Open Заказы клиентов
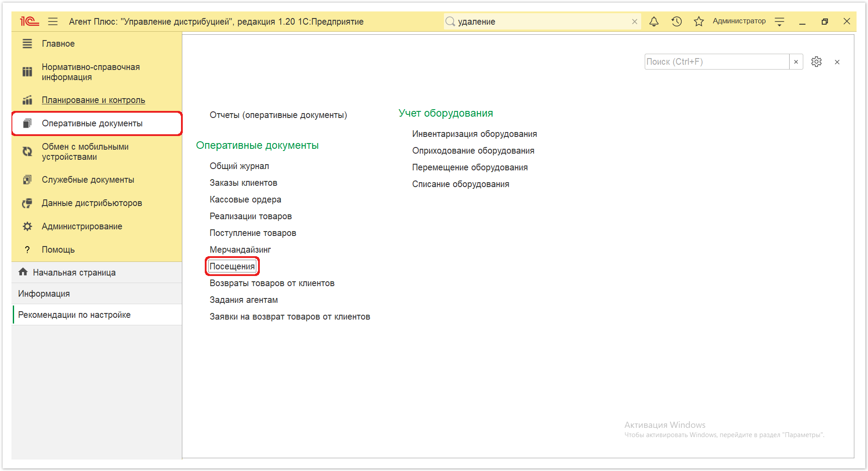This screenshot has width=868, height=471. pyautogui.click(x=244, y=183)
